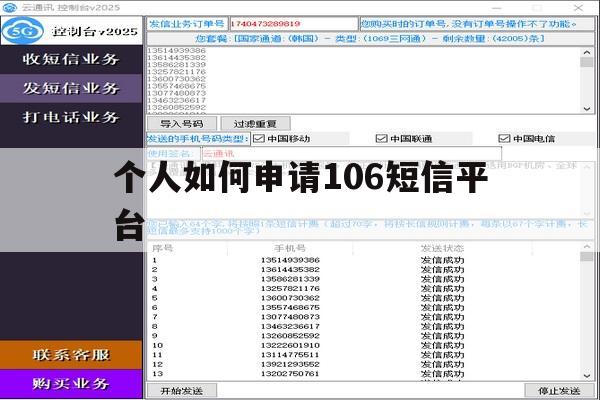This screenshot has width=600, height=400.
Task: Toggle 中国联通 checkbox
Action: pos(382,139)
